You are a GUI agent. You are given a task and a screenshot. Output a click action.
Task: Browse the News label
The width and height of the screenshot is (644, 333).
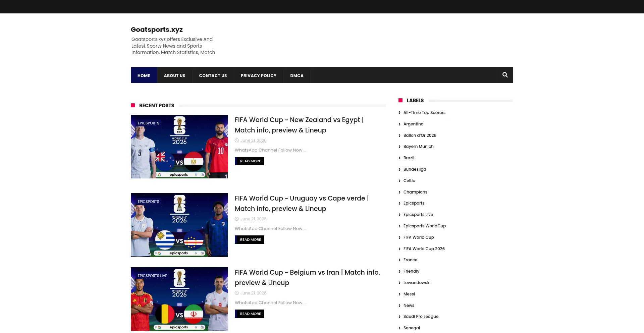(x=409, y=306)
